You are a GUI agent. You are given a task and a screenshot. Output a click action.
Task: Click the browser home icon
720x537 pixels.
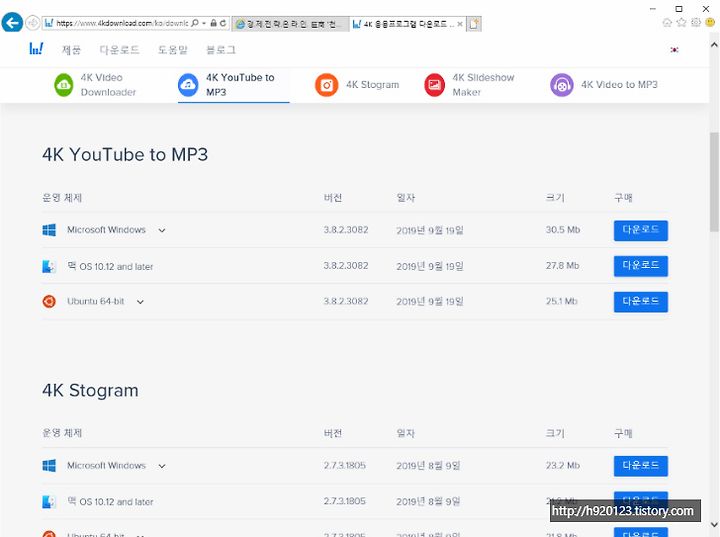[x=667, y=23]
